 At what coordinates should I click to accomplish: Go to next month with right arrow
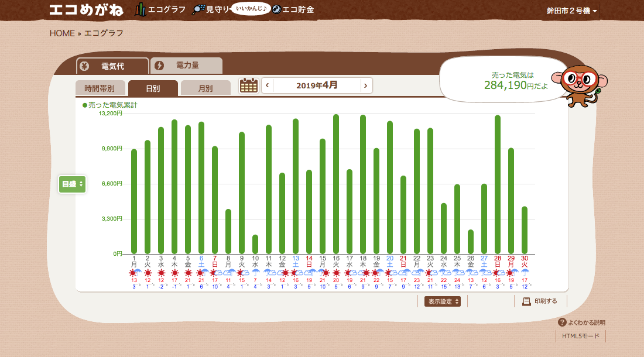366,85
